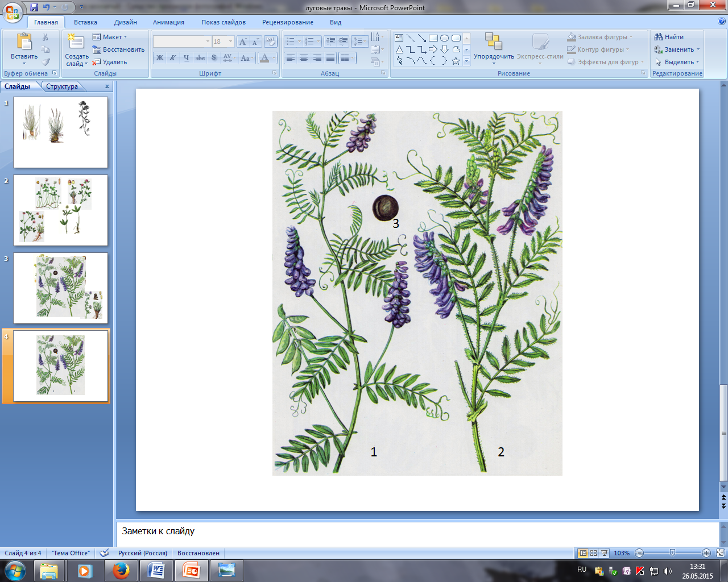Screen dimensions: 728x582
Task: Start slide show view from status bar
Action: coord(605,553)
